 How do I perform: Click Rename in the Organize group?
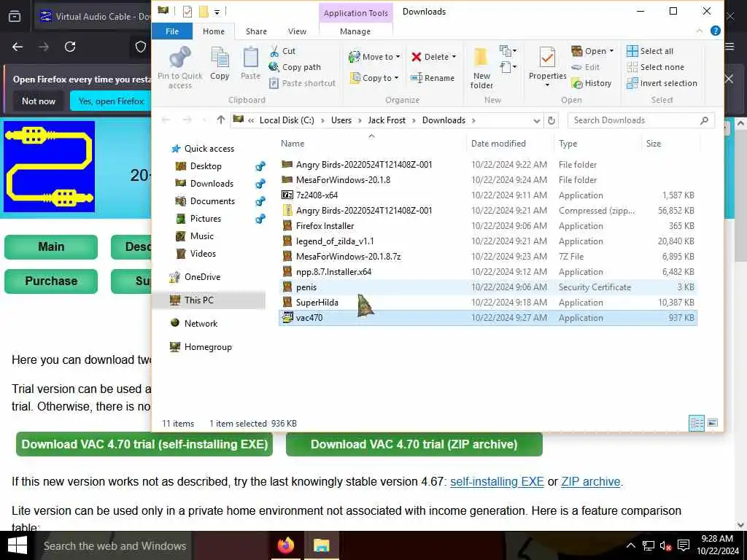pyautogui.click(x=433, y=77)
